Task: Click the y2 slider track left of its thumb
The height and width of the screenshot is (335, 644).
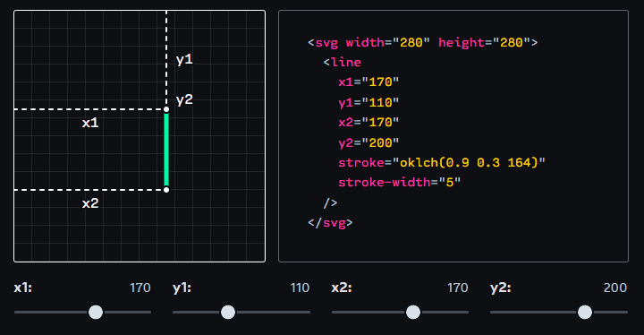Action: click(x=533, y=312)
